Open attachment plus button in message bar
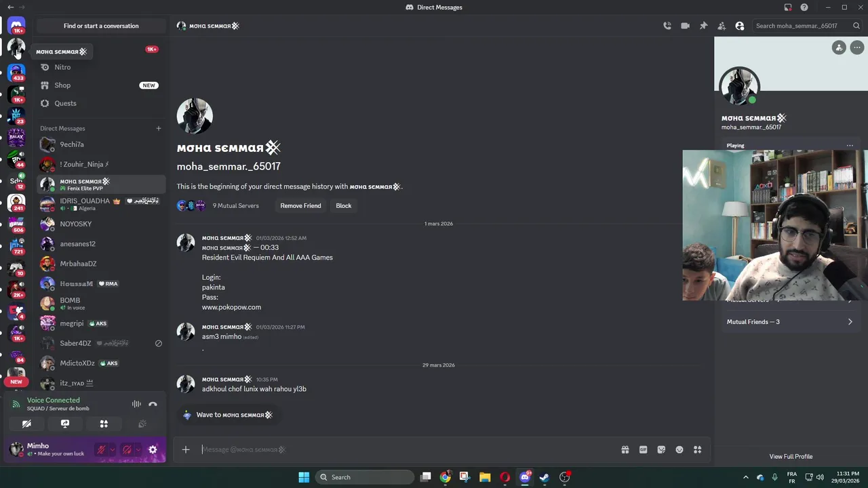The height and width of the screenshot is (488, 868). click(186, 449)
